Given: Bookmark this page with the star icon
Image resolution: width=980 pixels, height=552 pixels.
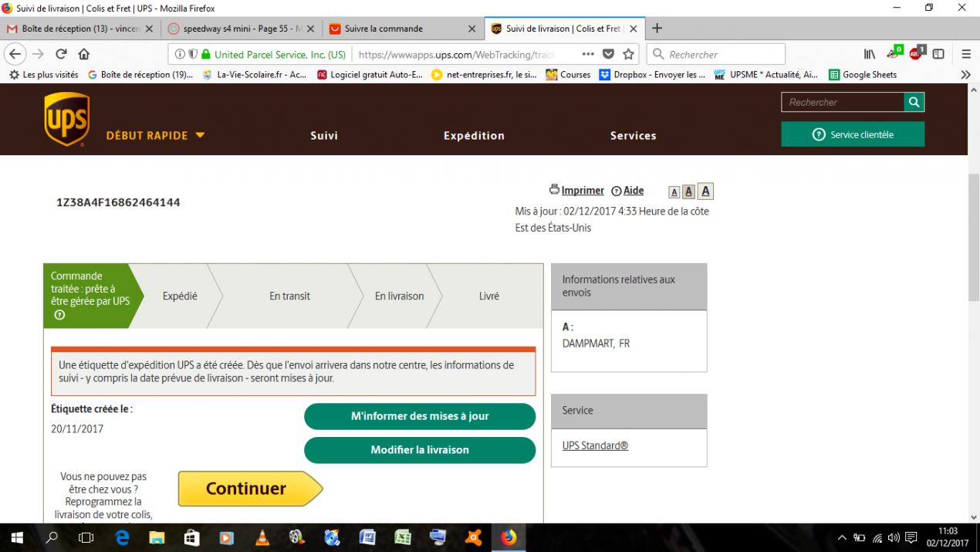Looking at the screenshot, I should tap(628, 54).
